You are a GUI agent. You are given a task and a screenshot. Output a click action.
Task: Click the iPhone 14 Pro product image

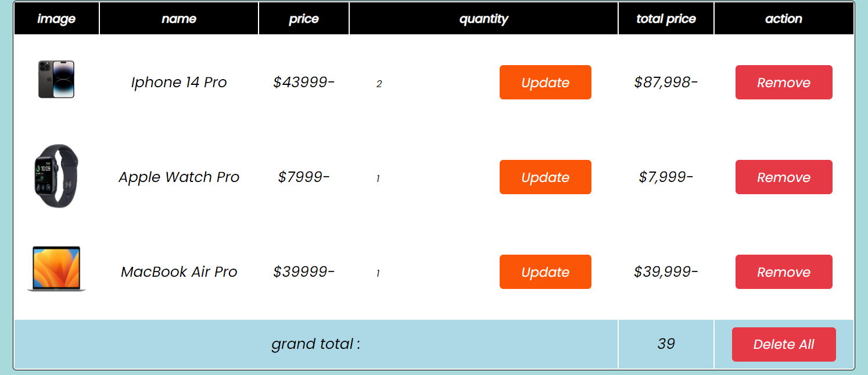click(x=56, y=80)
